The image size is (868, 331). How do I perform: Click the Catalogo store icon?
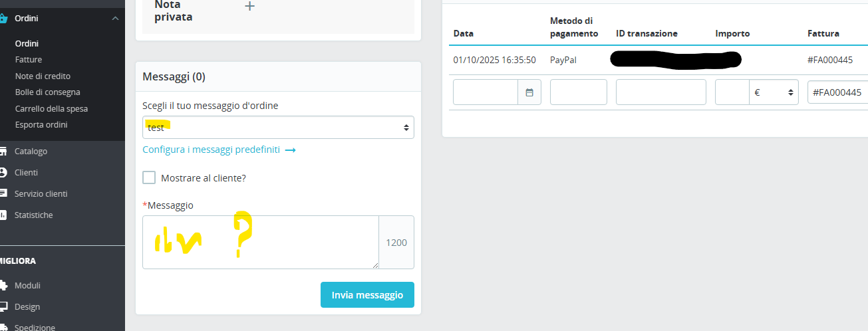(x=3, y=152)
